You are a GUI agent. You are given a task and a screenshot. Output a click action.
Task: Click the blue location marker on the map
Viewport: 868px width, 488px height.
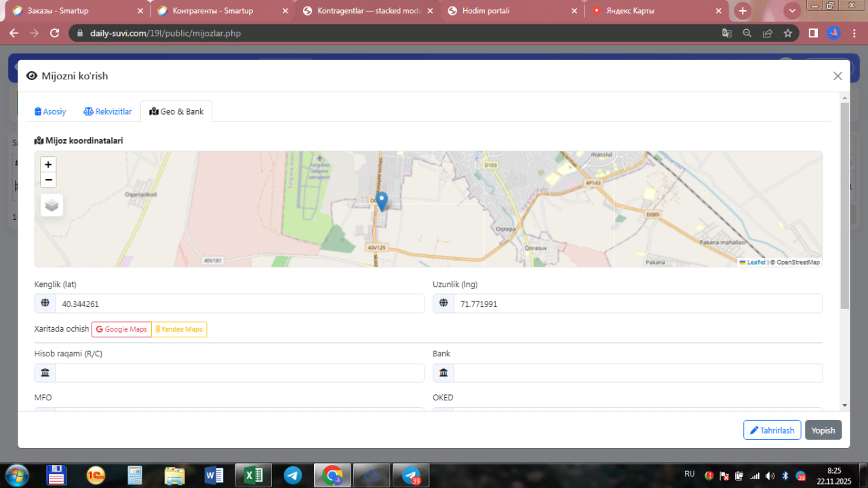[x=382, y=201]
